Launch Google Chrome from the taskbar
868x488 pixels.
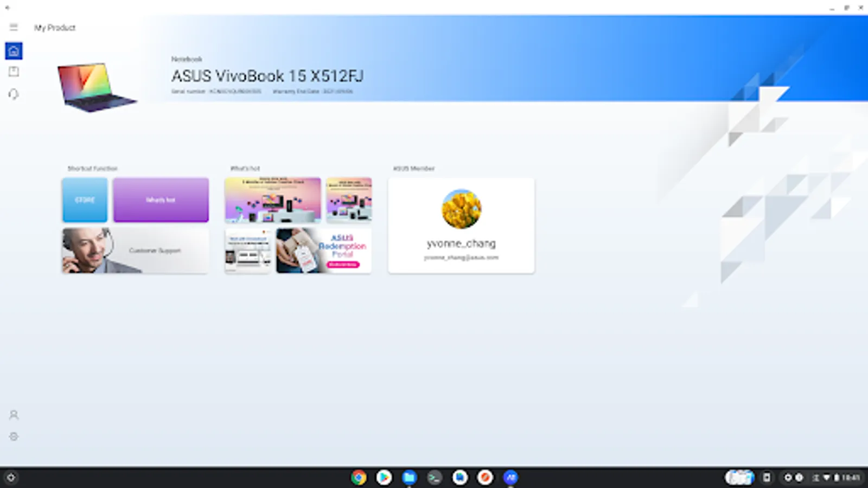(359, 478)
